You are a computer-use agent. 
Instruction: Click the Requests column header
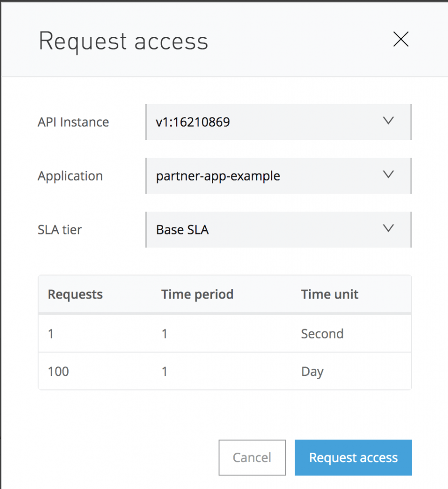75,295
